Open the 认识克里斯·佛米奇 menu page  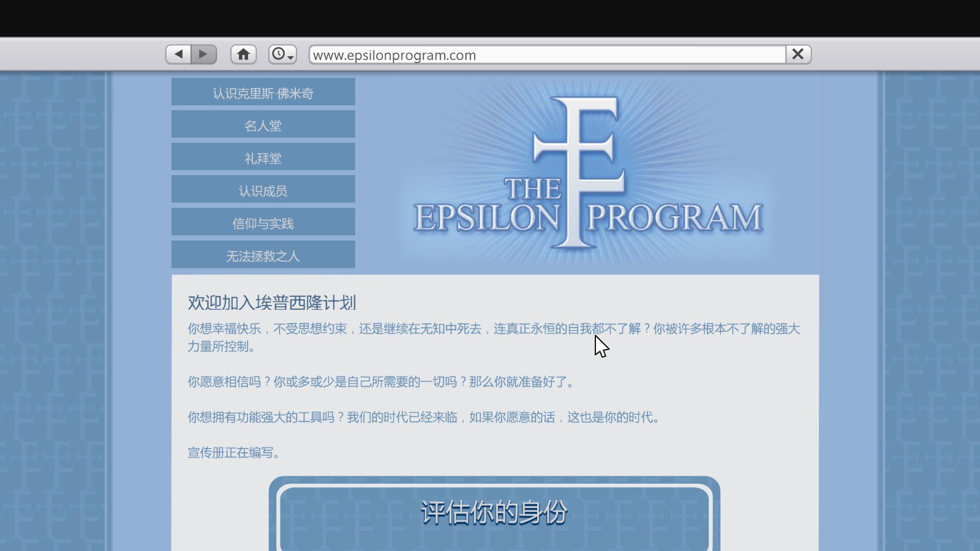click(x=263, y=92)
